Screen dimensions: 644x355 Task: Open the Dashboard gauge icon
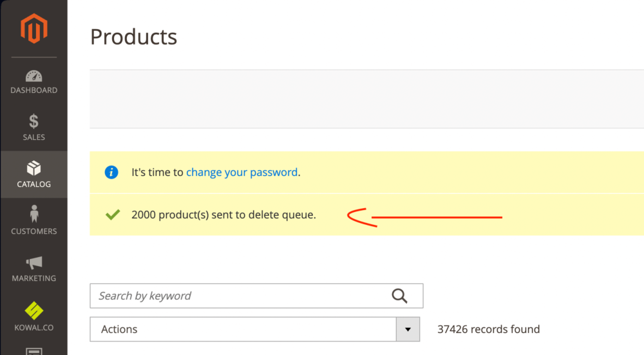pyautogui.click(x=33, y=76)
